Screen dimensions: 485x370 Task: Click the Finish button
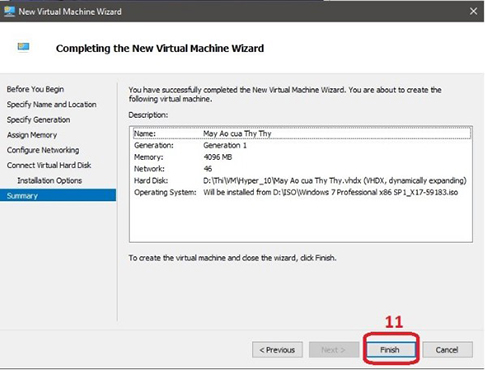(x=391, y=350)
